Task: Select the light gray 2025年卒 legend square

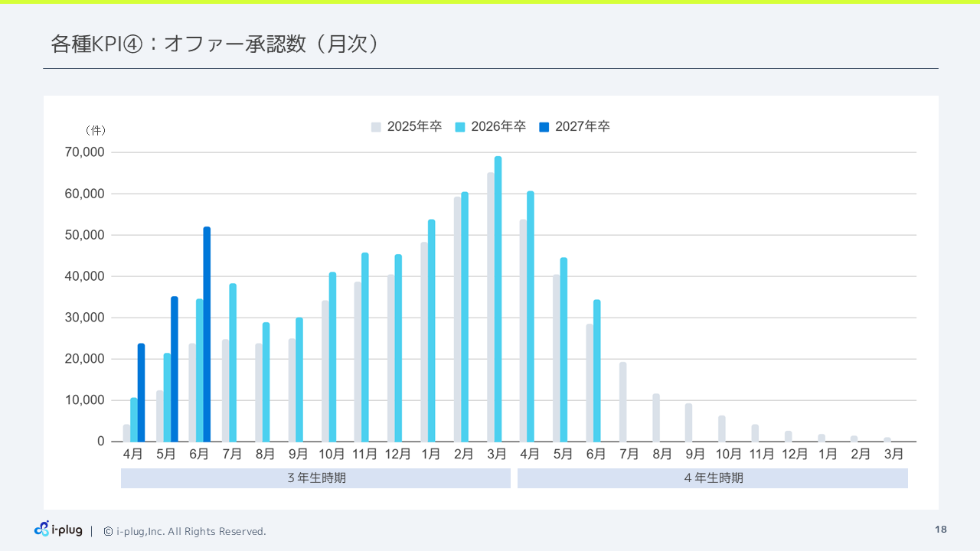Action: [x=376, y=126]
